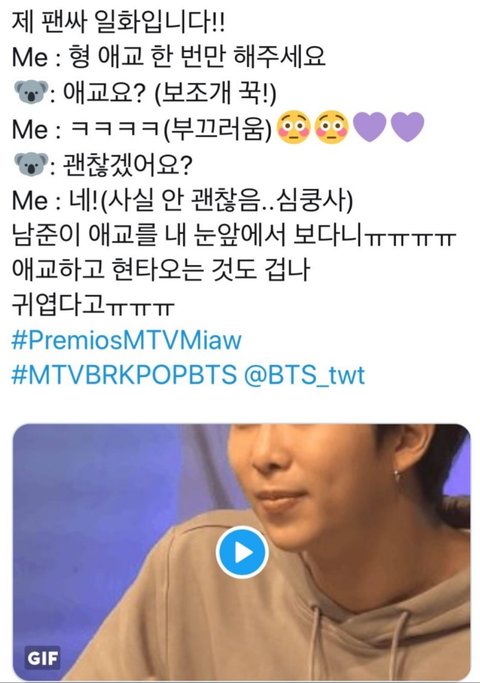Click the second koala emoji before 괜찮겠어요
This screenshot has height=683, width=480.
31,165
